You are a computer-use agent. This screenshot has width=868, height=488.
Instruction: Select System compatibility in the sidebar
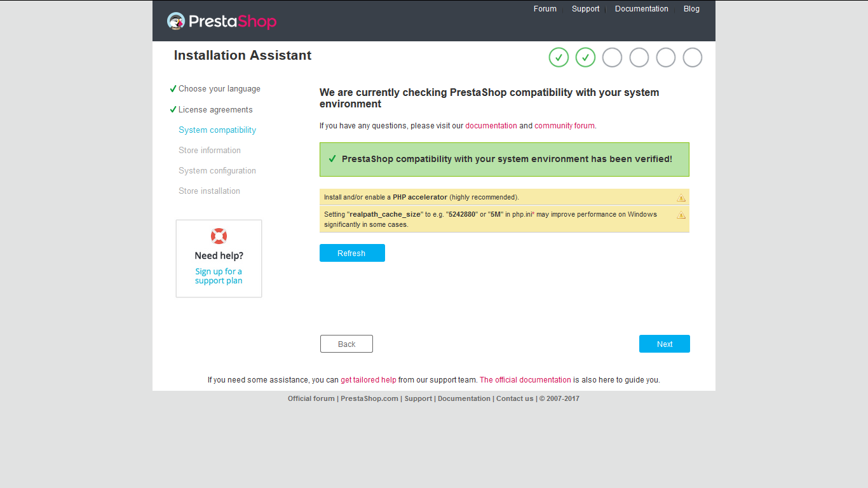[x=217, y=130]
